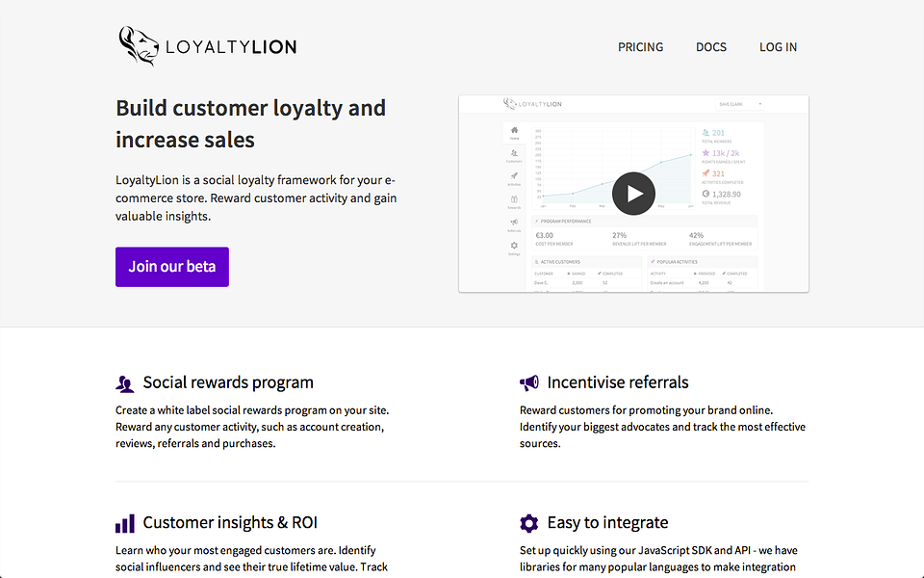Play the product demo video
Viewport: 924px width, 578px height.
click(x=633, y=193)
